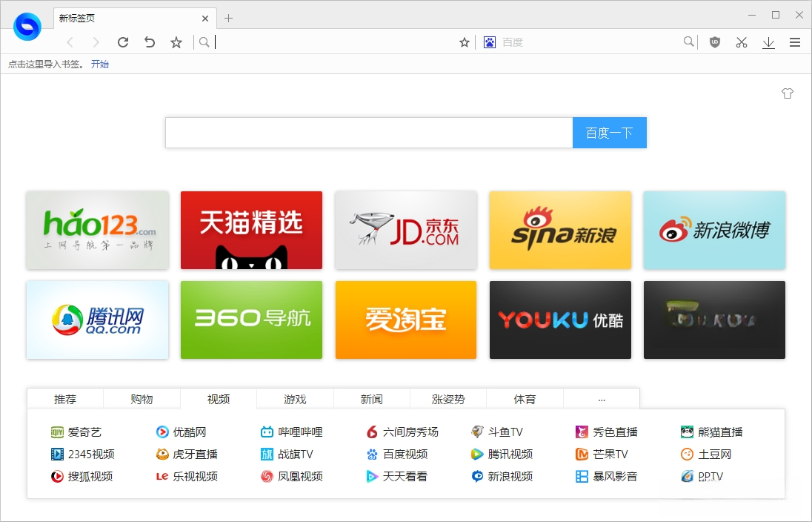Screen dimensions: 812x522
Task: Select the 视频 tab
Action: pos(219,399)
